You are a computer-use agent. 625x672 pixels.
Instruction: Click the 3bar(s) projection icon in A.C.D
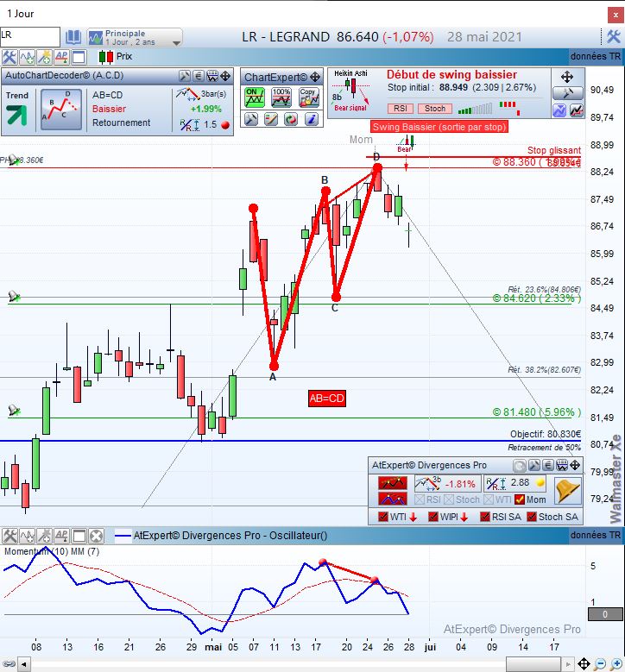(187, 94)
